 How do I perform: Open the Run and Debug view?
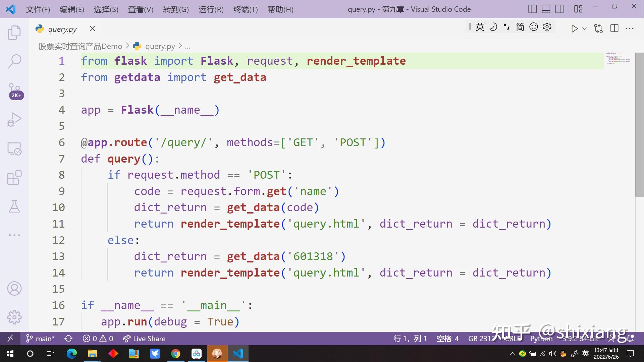(14, 119)
